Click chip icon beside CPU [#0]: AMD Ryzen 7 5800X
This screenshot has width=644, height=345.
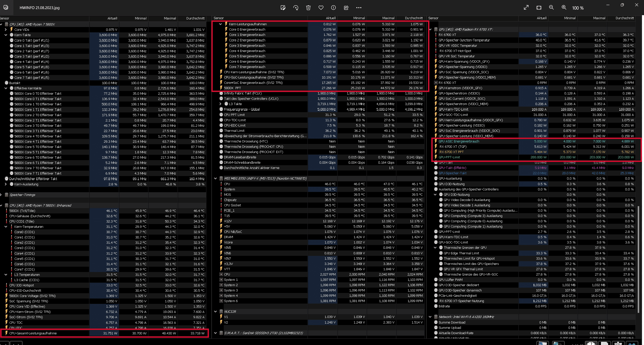pyautogui.click(x=7, y=24)
